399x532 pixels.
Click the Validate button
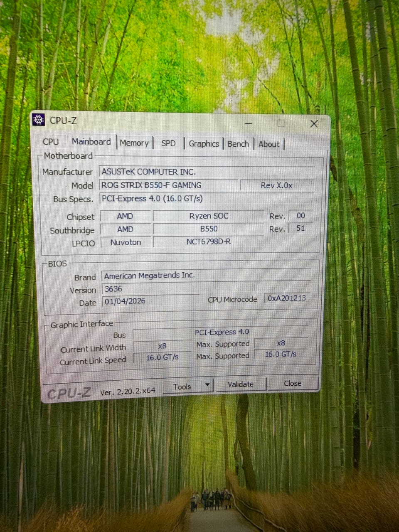pos(241,384)
